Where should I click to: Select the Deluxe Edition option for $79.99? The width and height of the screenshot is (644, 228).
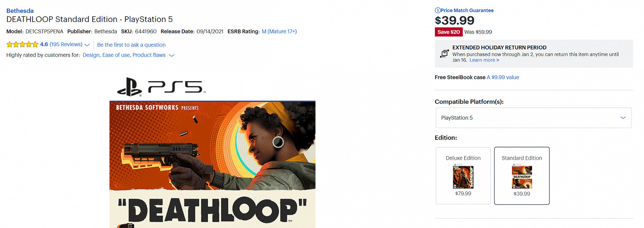pyautogui.click(x=463, y=176)
